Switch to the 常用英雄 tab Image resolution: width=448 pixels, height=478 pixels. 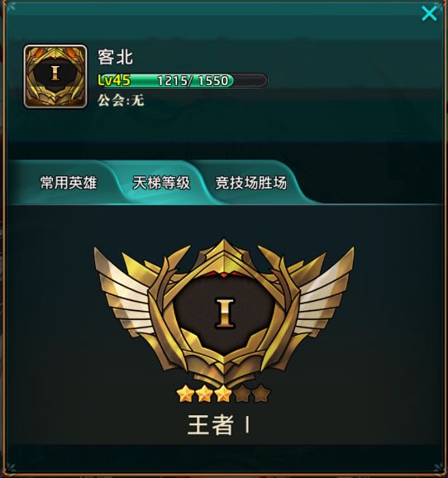69,183
